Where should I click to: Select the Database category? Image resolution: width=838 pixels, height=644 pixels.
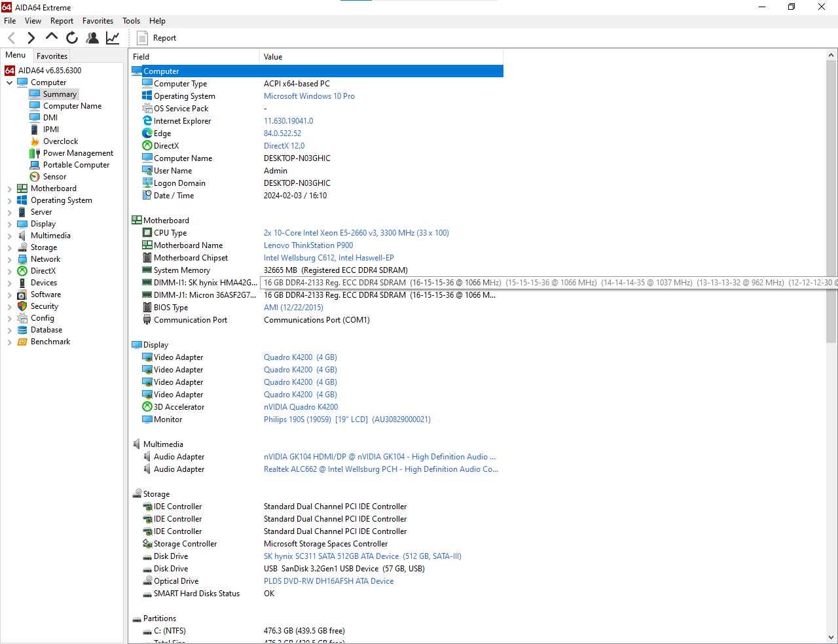46,330
